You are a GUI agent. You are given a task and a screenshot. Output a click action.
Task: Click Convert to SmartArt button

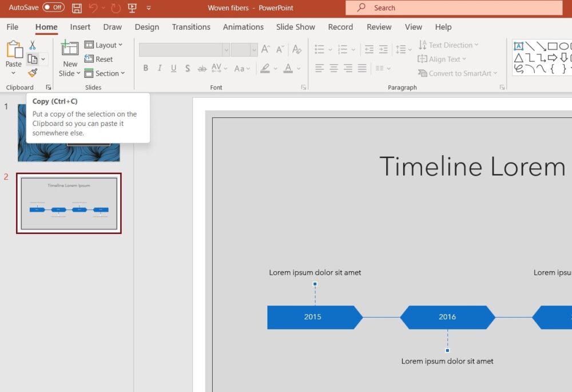(x=458, y=73)
